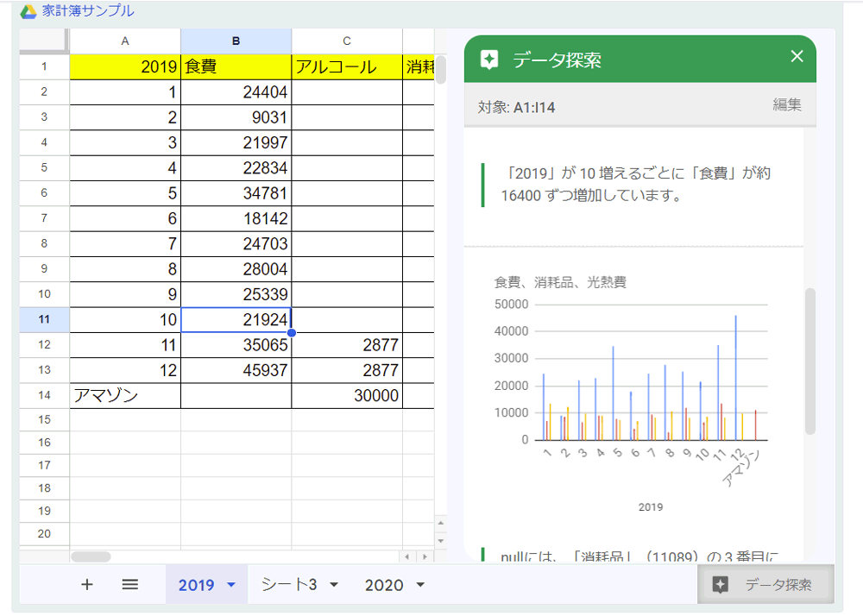
Task: Click header cell 食費
Action: tap(236, 67)
